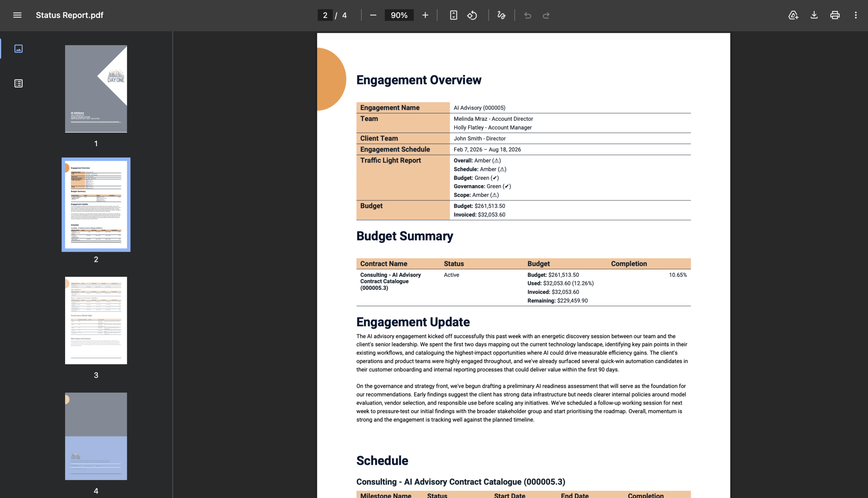Save the file to Google Drive
Image resolution: width=868 pixels, height=498 pixels.
coord(793,15)
